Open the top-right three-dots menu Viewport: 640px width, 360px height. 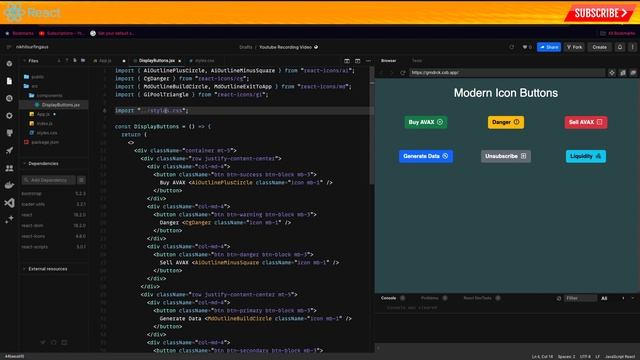click(x=633, y=47)
